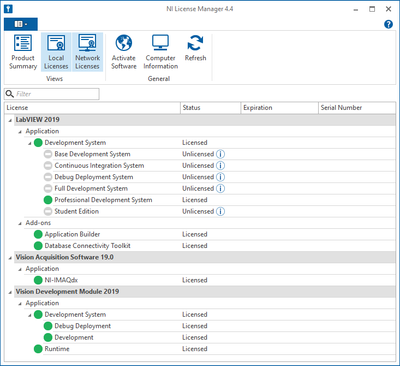Launch the Activate Software wizard
The height and width of the screenshot is (366, 400).
click(x=124, y=52)
